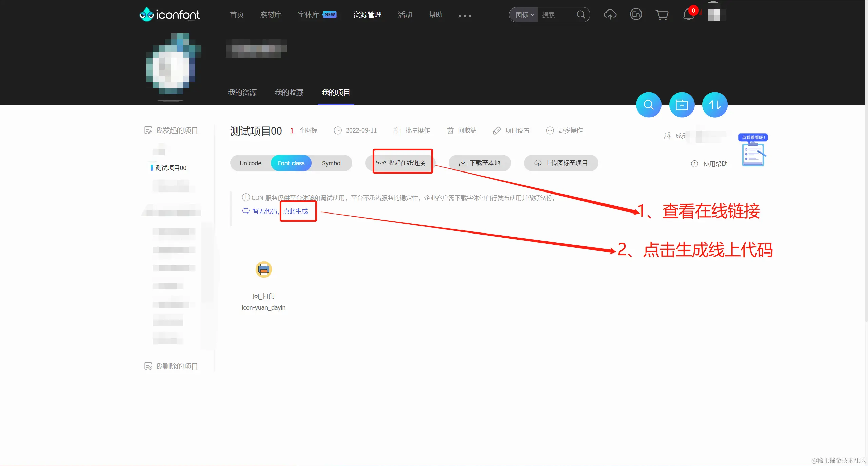Click the 我发起的项目 heading text
The width and height of the screenshot is (868, 466).
[176, 130]
